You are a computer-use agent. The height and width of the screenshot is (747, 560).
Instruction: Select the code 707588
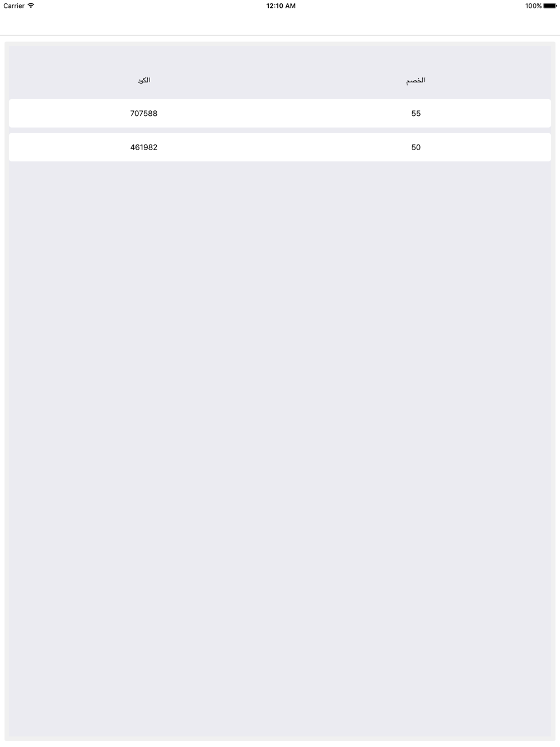[x=144, y=113]
